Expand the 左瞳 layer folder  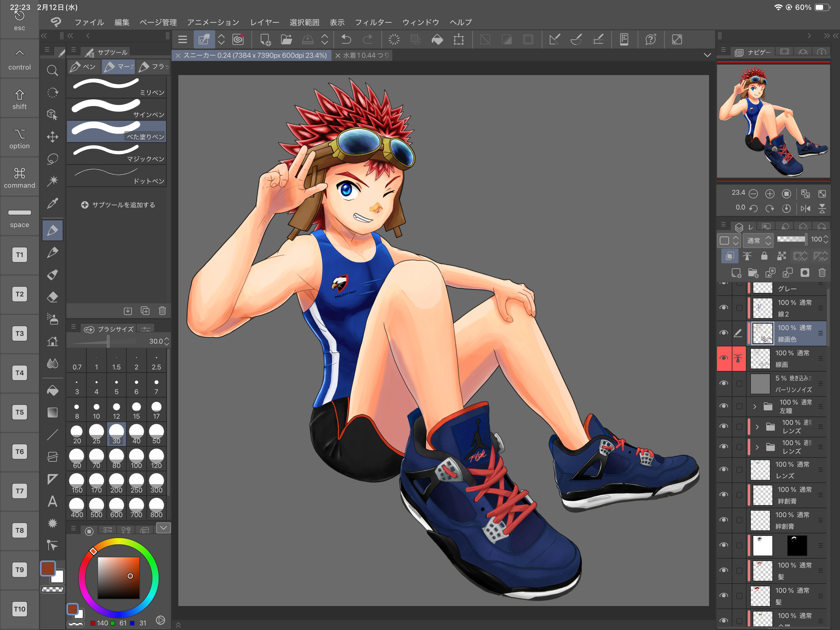[755, 407]
